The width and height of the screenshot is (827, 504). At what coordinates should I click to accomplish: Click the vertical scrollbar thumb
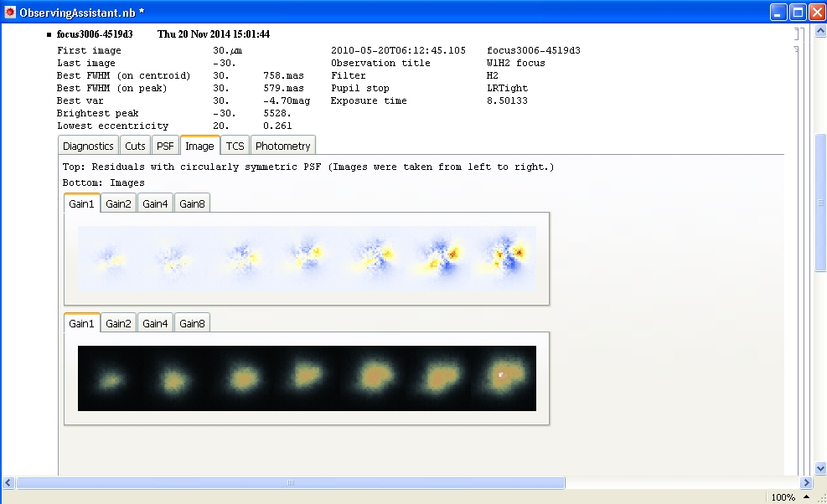click(820, 203)
